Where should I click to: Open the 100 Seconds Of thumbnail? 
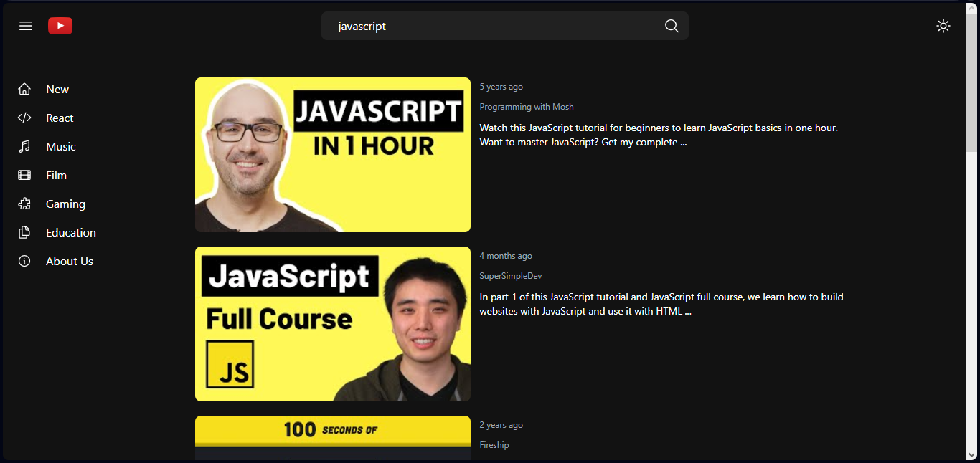tap(333, 438)
